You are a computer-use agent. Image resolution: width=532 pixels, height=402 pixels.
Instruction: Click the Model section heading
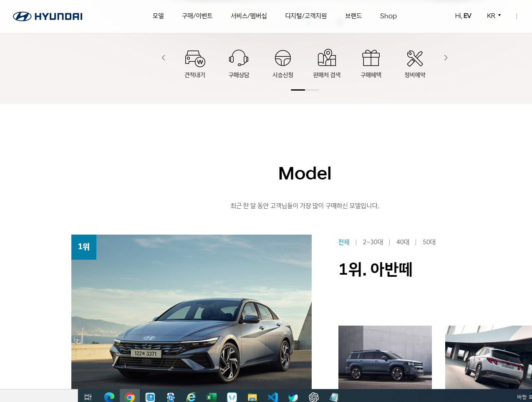click(x=305, y=173)
